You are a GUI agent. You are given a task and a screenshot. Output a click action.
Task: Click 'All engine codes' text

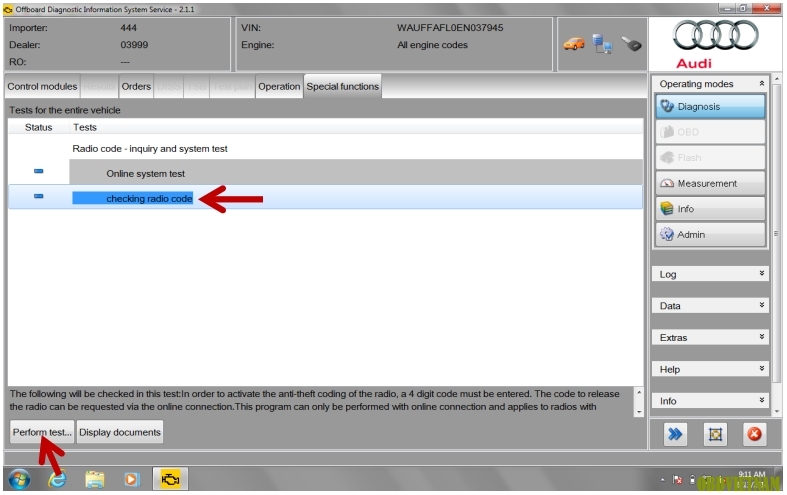[432, 45]
